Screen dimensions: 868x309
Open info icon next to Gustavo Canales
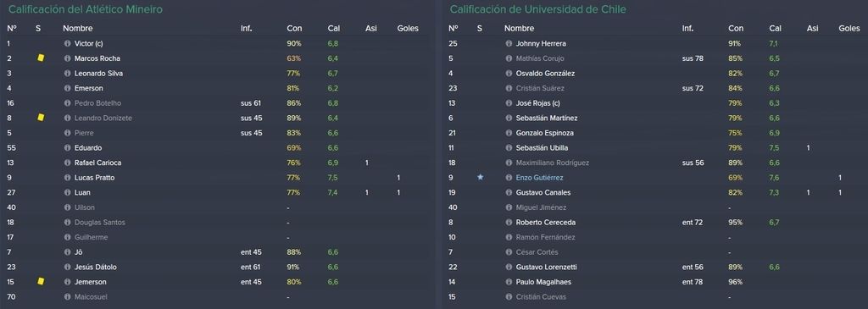[509, 192]
